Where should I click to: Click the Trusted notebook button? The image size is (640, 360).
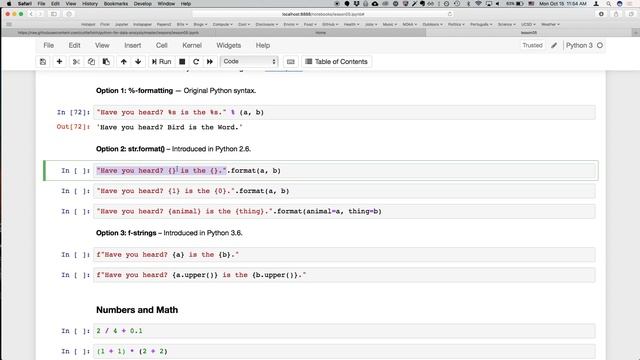tap(532, 45)
